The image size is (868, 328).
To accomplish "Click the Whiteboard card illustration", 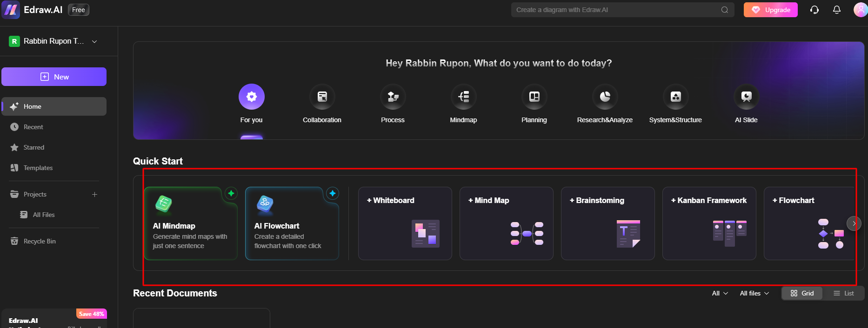I will [426, 234].
